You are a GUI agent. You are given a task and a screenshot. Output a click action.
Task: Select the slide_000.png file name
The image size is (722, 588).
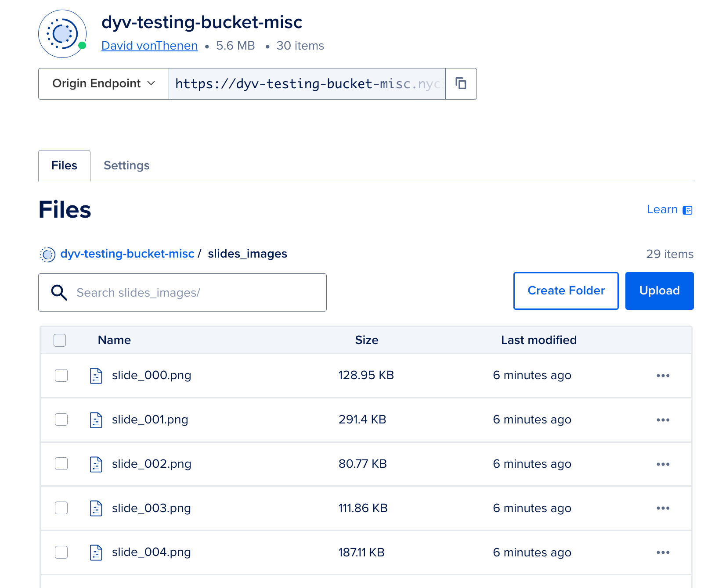152,376
